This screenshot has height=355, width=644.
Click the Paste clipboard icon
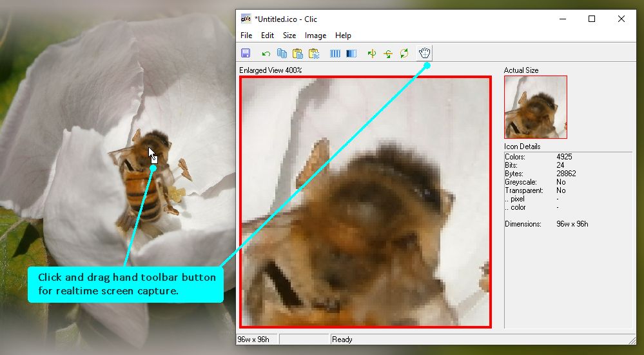pos(298,53)
